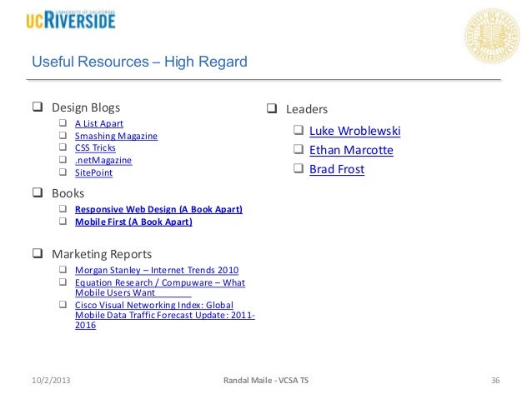Click the bullet box beside Responsive Web Design
This screenshot has width=532, height=399.
[x=63, y=208]
